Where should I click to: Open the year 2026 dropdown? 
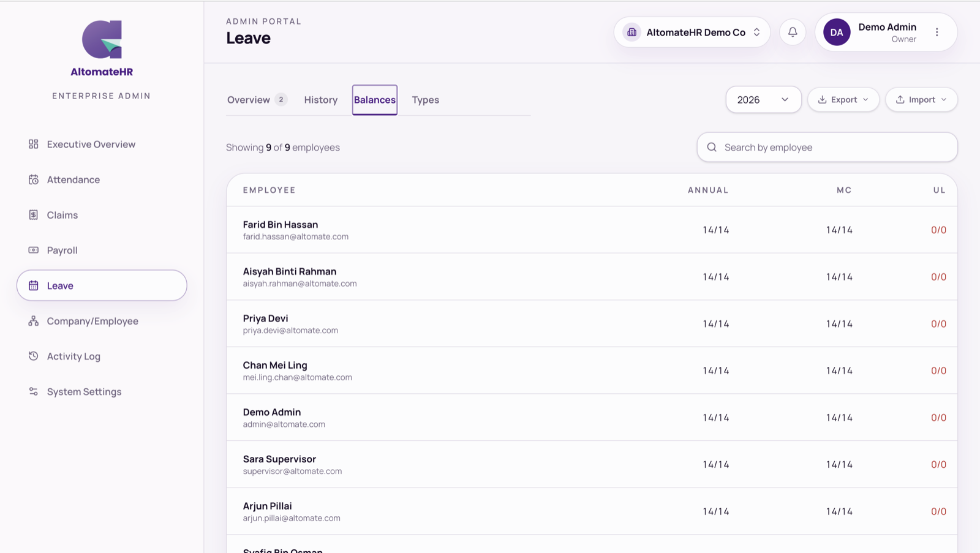(x=763, y=99)
